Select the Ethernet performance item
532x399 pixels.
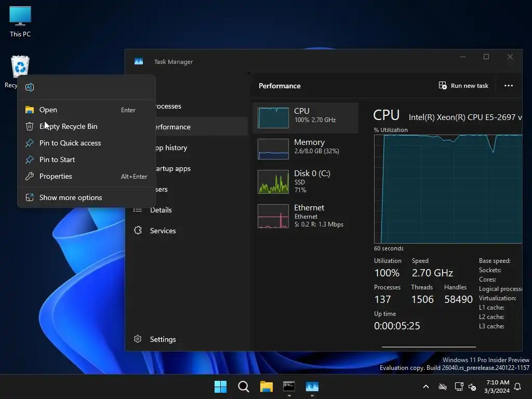(305, 216)
